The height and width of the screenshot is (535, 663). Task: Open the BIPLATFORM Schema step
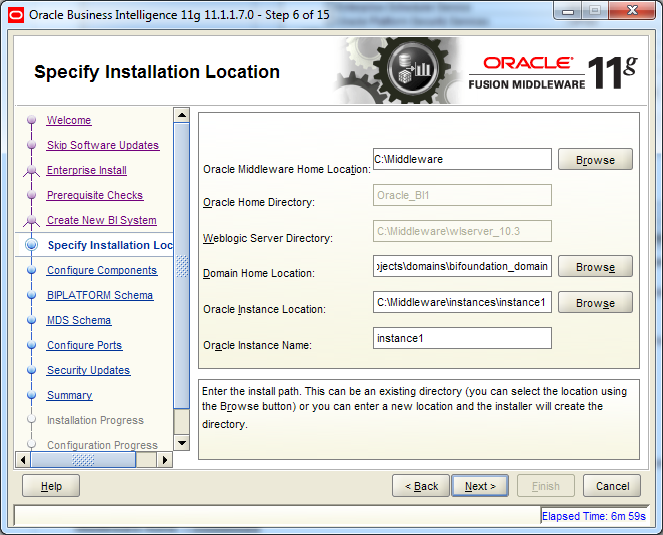(100, 295)
